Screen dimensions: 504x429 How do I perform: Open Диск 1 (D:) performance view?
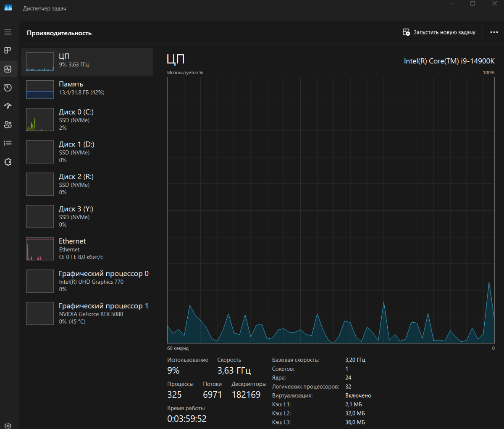tap(87, 152)
